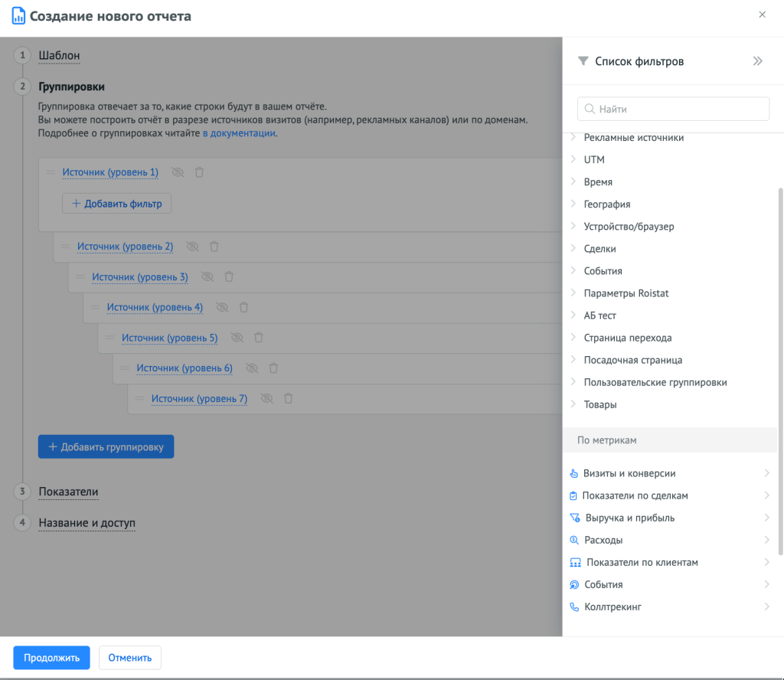This screenshot has width=784, height=680.
Task: Delete the Источник (уровень 1) grouping
Action: coord(199,172)
